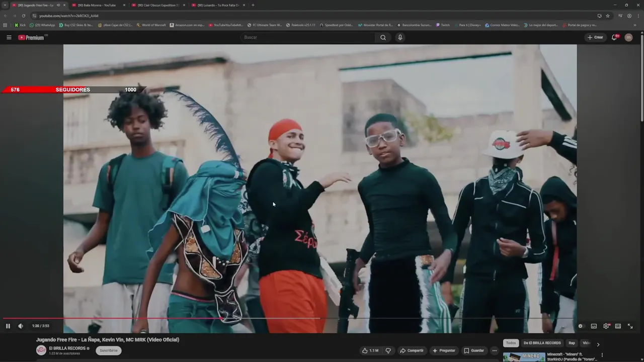Open the World of Warcraft bookmark
This screenshot has width=644, height=362.
151,25
